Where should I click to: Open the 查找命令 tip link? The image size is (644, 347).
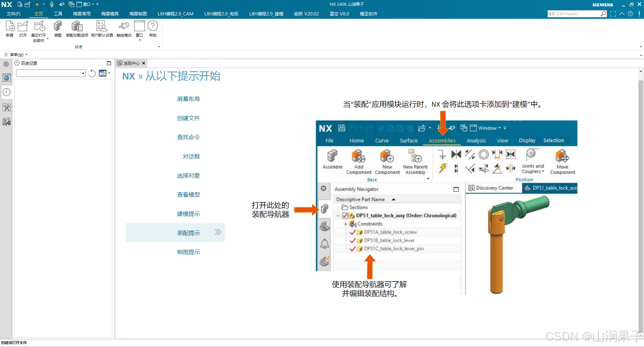[x=189, y=137]
